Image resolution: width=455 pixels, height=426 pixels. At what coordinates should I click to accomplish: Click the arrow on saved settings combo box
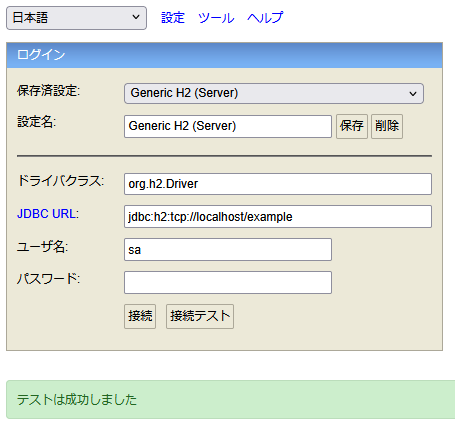pyautogui.click(x=413, y=94)
